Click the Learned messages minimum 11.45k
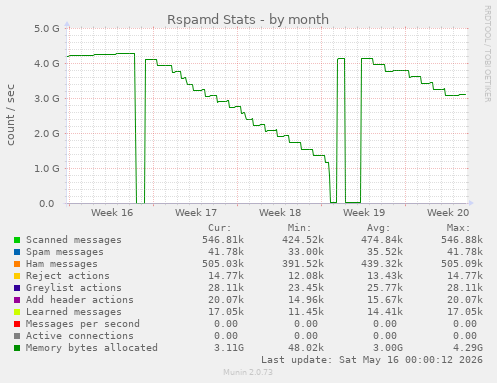The height and width of the screenshot is (383, 497). (306, 312)
